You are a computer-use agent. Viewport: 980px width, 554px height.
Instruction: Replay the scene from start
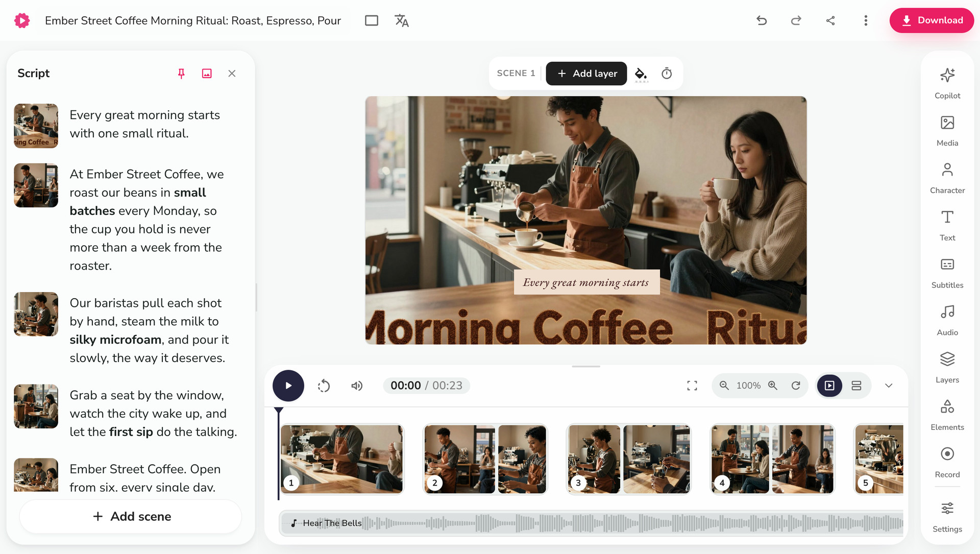click(x=324, y=386)
